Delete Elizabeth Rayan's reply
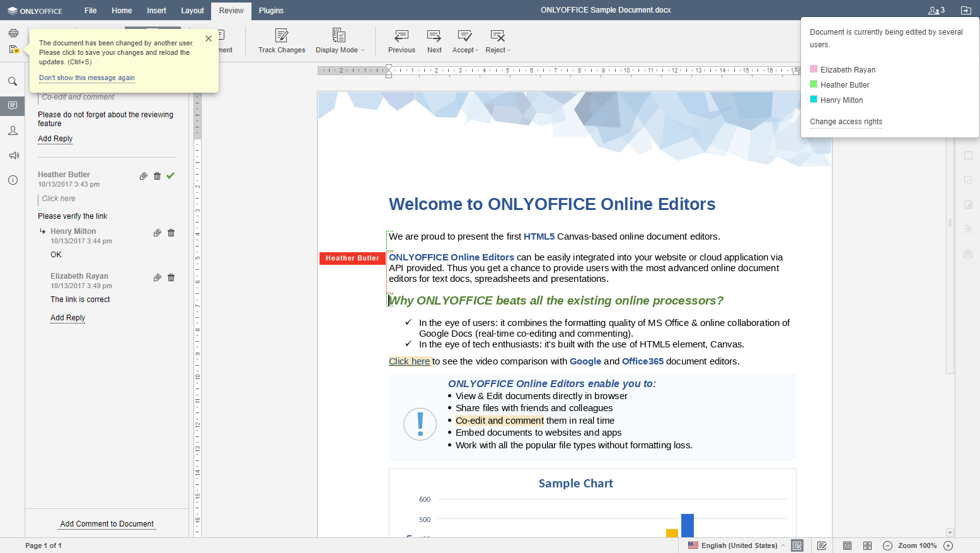The image size is (980, 553). 171,277
